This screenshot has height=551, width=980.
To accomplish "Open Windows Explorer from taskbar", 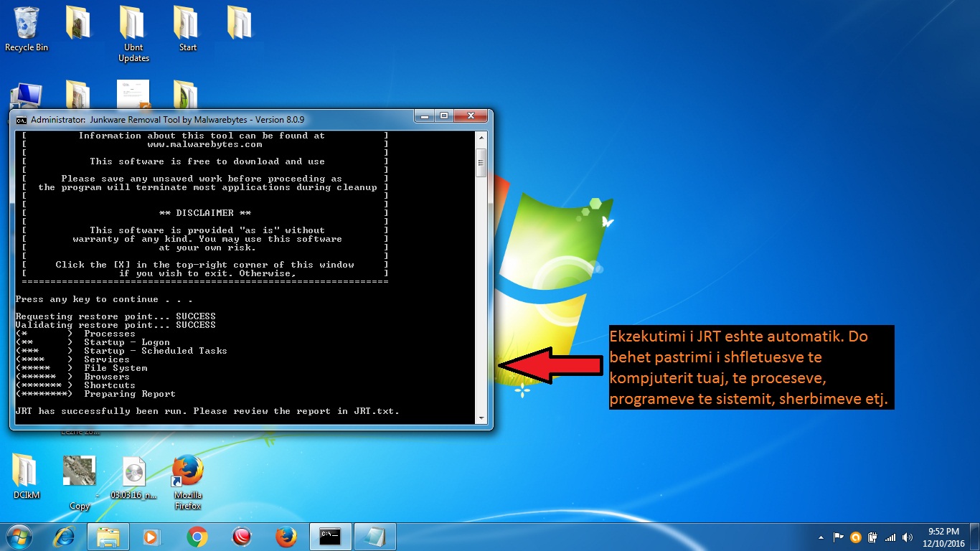I will tap(108, 537).
